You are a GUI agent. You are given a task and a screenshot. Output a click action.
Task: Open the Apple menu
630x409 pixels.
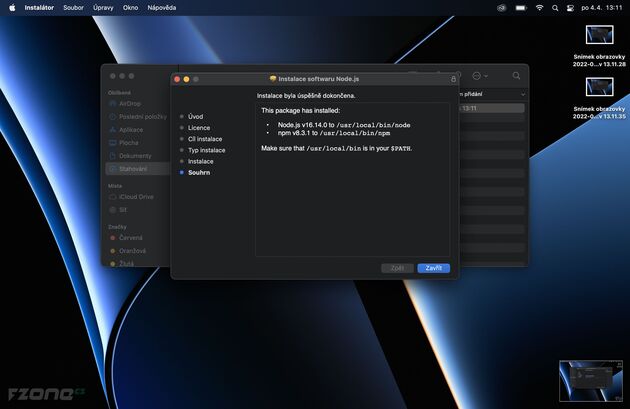pos(11,7)
